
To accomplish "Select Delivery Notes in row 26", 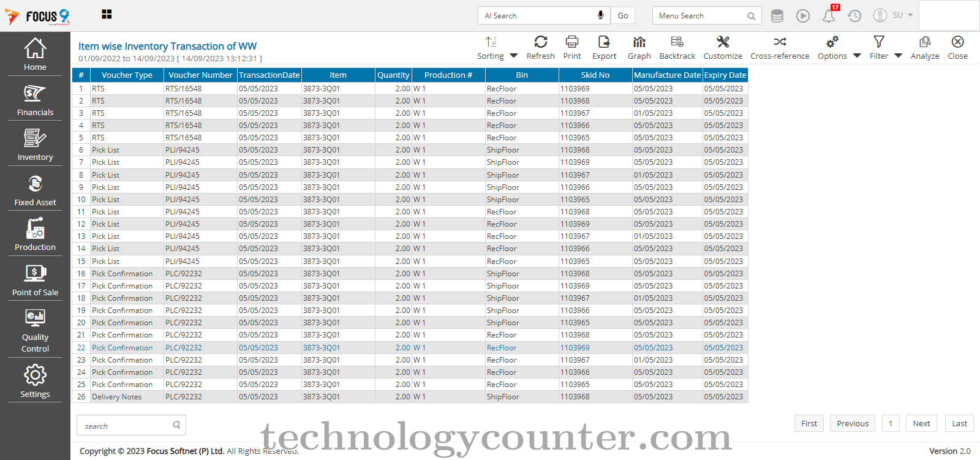I will point(116,397).
